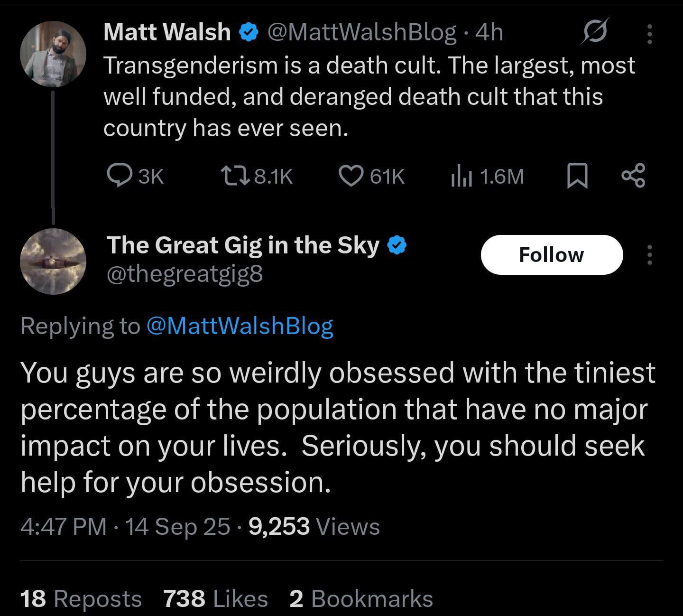Click the share icon on the top tweet

tap(633, 176)
